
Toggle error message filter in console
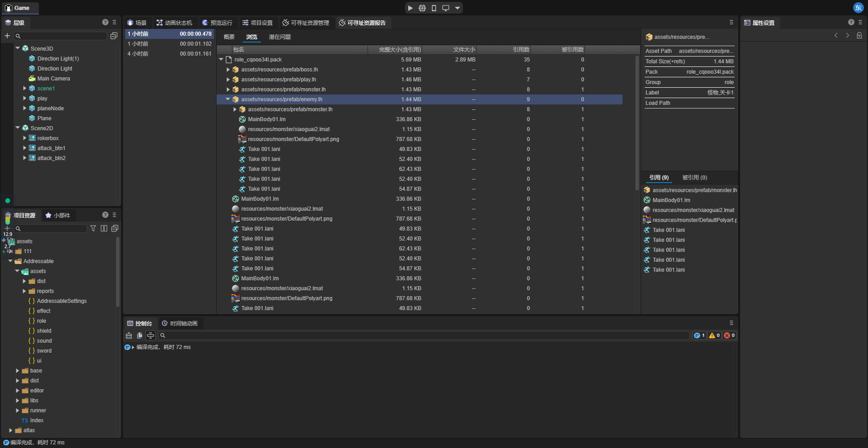(x=729, y=335)
